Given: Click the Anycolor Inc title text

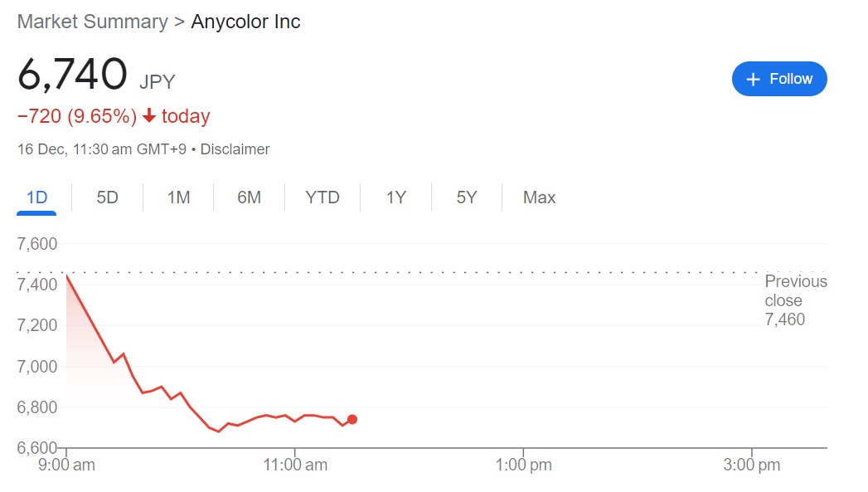Looking at the screenshot, I should (245, 22).
